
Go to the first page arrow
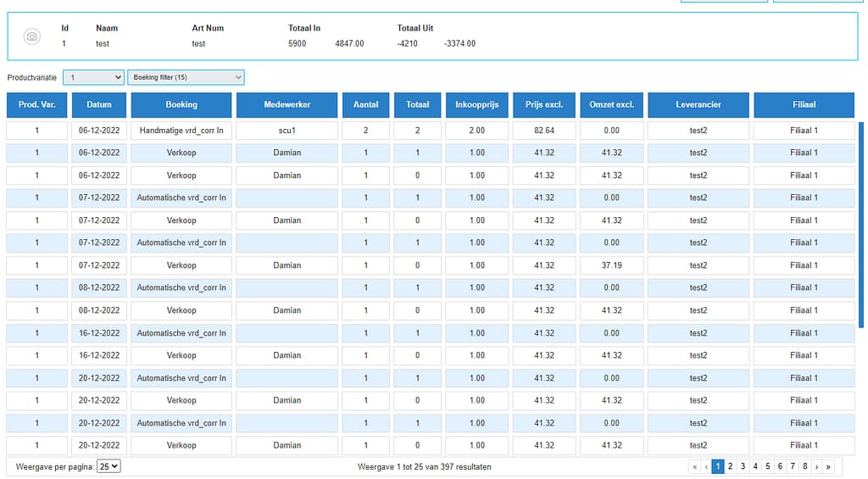(x=694, y=467)
